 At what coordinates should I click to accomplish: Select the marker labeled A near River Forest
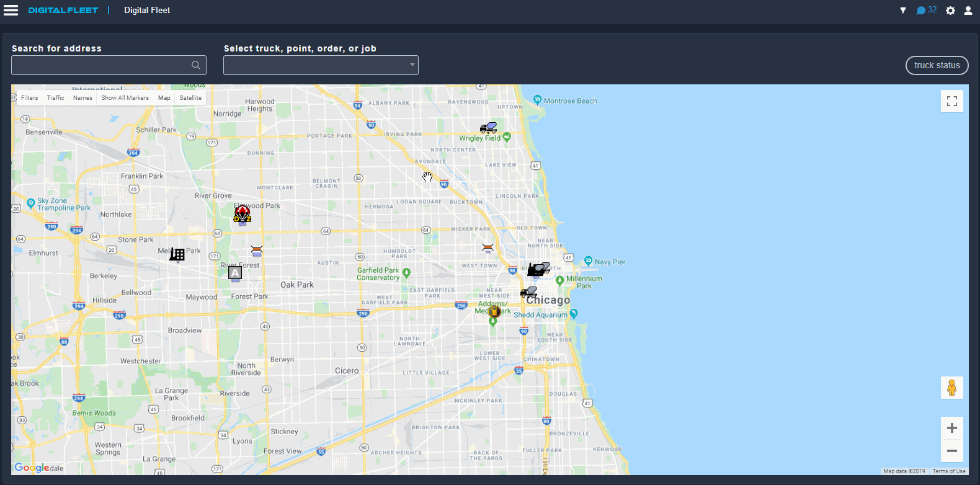pyautogui.click(x=235, y=273)
